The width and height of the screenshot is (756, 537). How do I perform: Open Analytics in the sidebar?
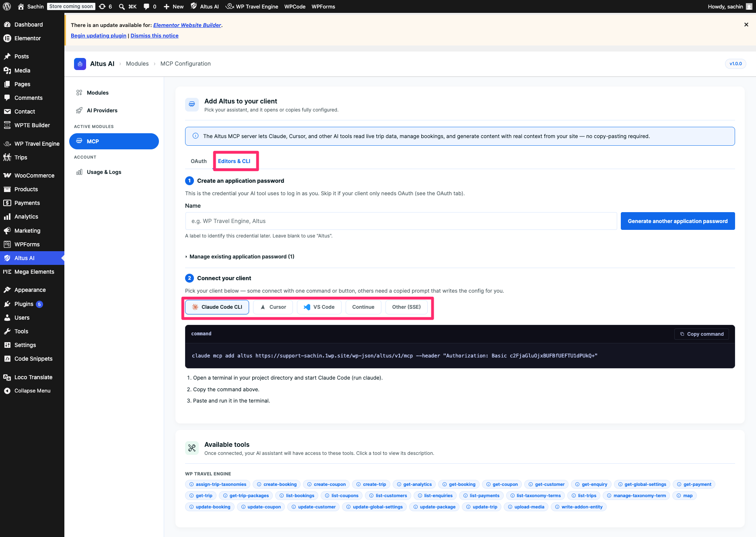click(x=32, y=217)
